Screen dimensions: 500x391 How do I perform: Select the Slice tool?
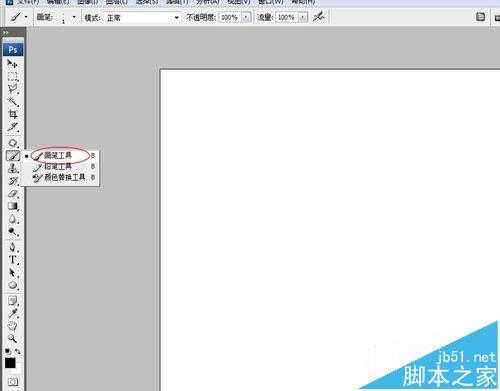13,127
